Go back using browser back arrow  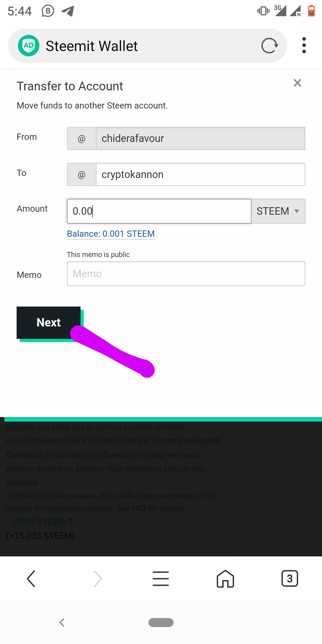[31, 579]
